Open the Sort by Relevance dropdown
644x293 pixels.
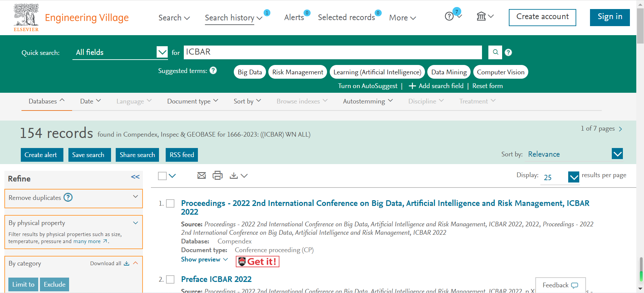click(617, 154)
